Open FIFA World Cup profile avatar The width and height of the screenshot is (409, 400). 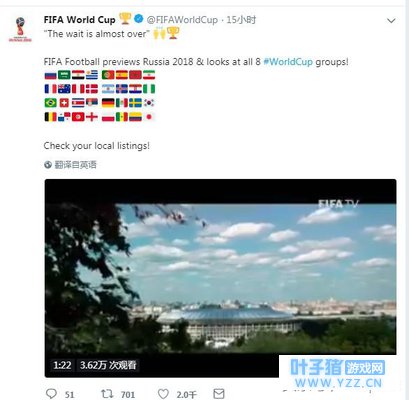click(20, 29)
